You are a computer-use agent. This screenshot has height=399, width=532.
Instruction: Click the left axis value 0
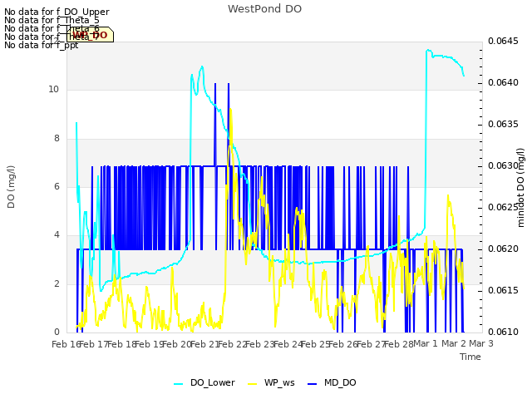[57, 332]
